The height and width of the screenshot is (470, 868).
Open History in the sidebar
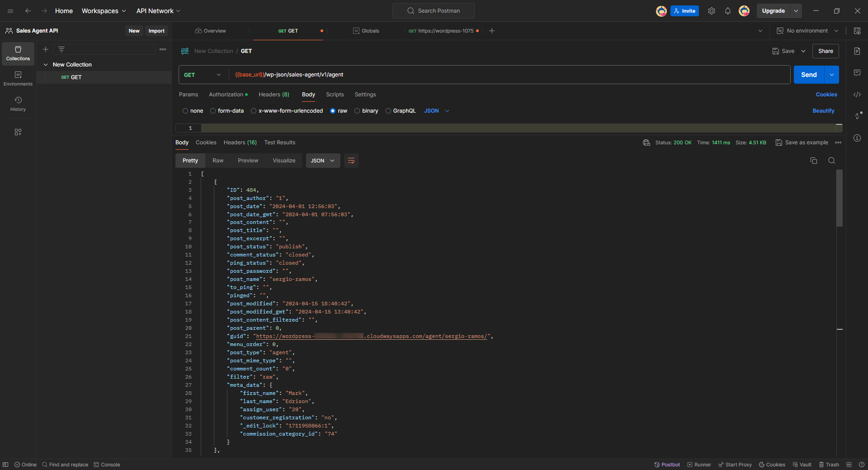coord(18,104)
